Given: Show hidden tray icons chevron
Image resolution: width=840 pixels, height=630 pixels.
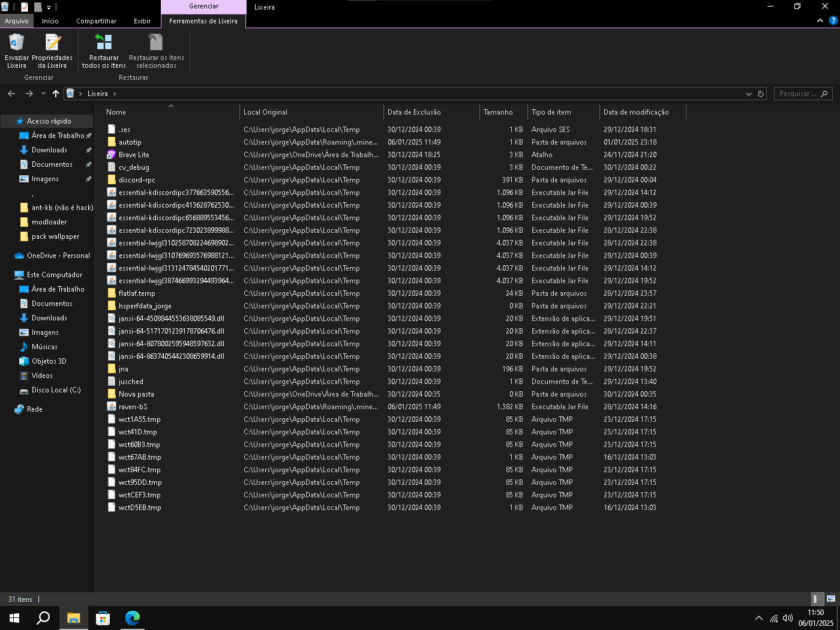Looking at the screenshot, I should [x=759, y=618].
